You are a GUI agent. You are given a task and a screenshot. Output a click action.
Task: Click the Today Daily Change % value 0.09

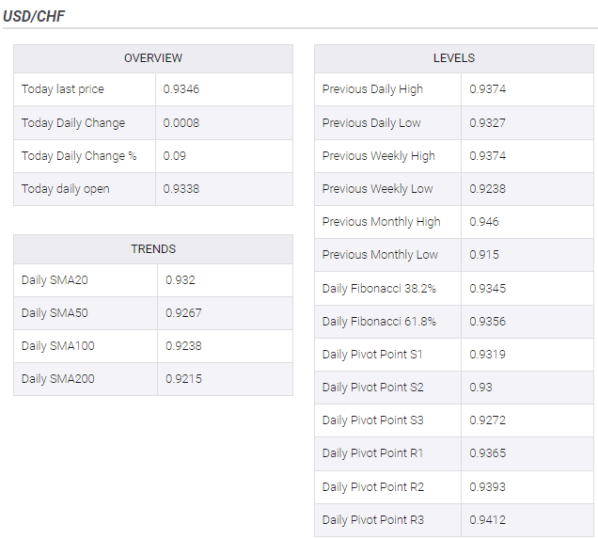click(174, 156)
